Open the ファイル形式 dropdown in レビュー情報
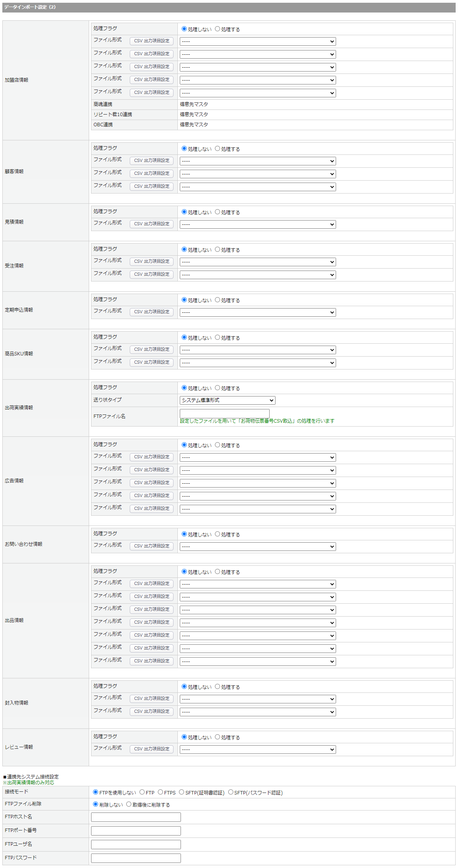 point(258,750)
